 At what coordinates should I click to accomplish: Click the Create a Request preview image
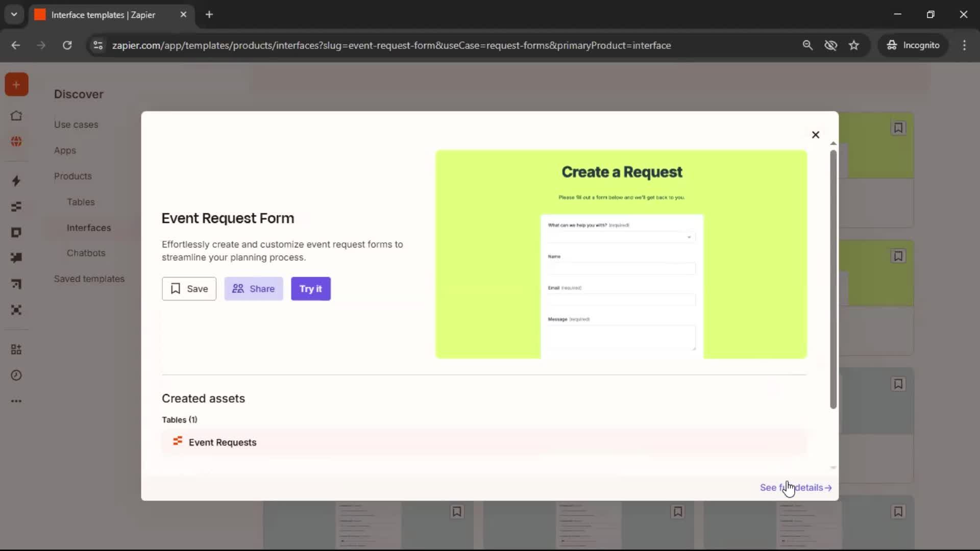[x=621, y=254]
